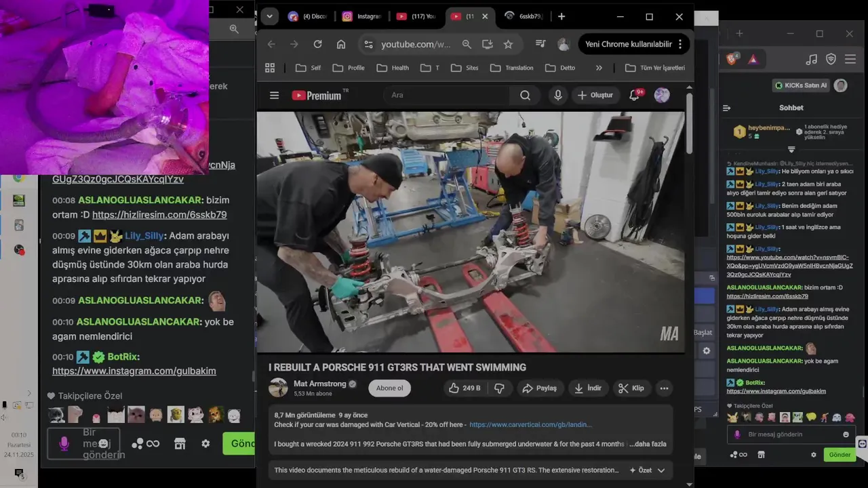Download the video with İndir

tap(588, 388)
